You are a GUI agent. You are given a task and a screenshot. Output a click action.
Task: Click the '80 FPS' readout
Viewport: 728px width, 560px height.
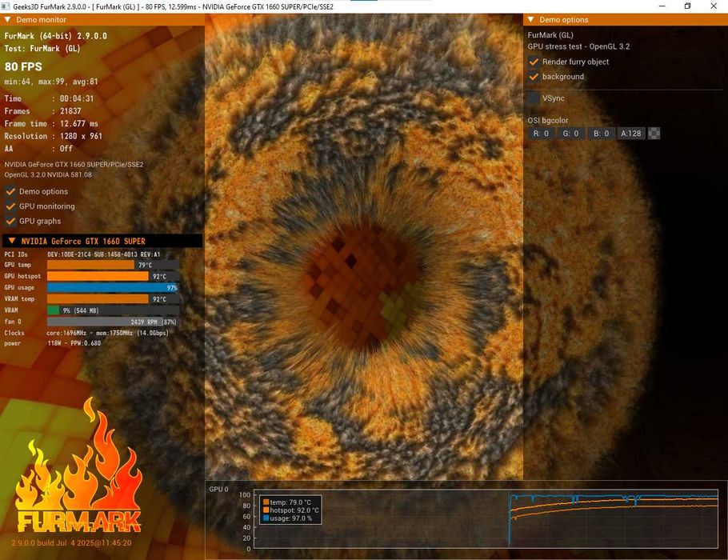point(23,67)
